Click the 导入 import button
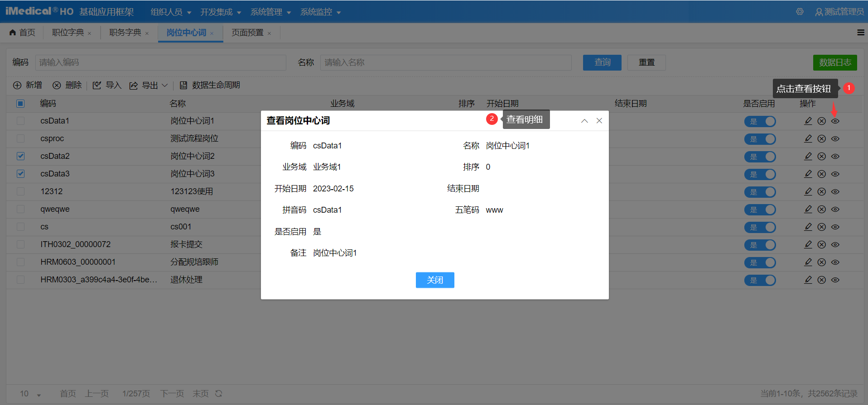 (x=107, y=85)
